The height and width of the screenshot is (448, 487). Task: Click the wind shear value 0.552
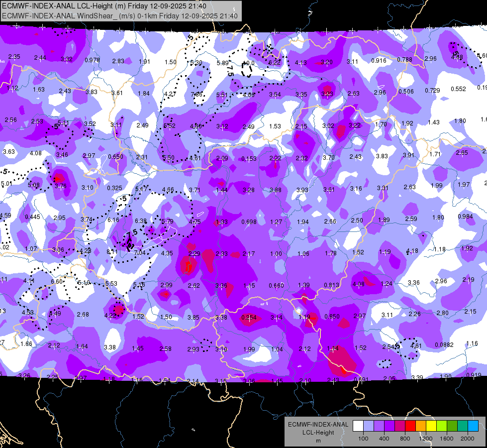[x=459, y=89]
